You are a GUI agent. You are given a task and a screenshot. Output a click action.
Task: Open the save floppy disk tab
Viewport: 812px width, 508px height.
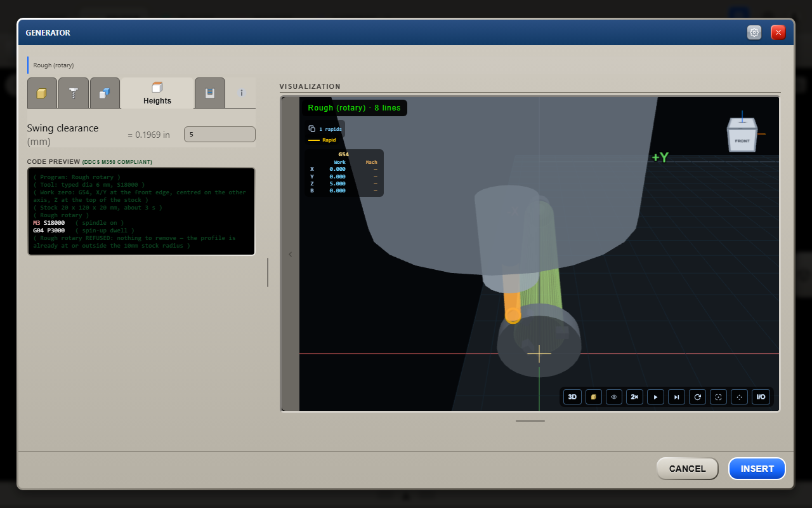pyautogui.click(x=210, y=93)
